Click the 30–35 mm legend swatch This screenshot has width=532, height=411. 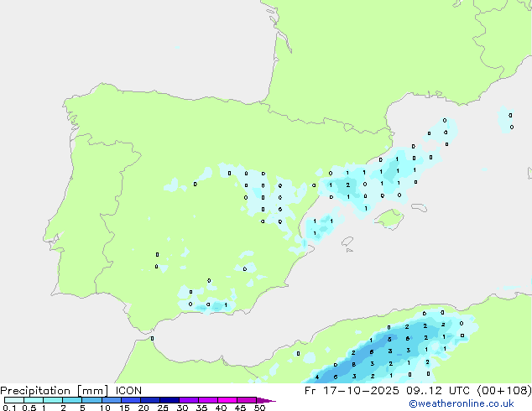tap(189, 400)
